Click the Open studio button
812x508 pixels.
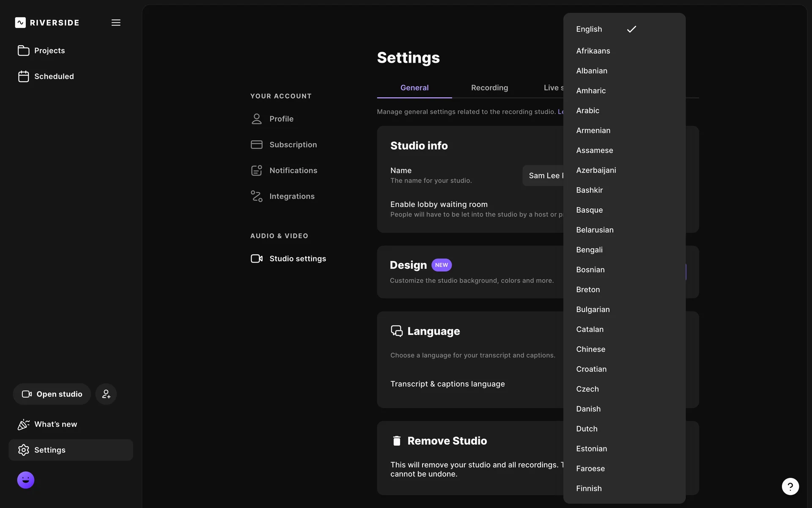(52, 394)
